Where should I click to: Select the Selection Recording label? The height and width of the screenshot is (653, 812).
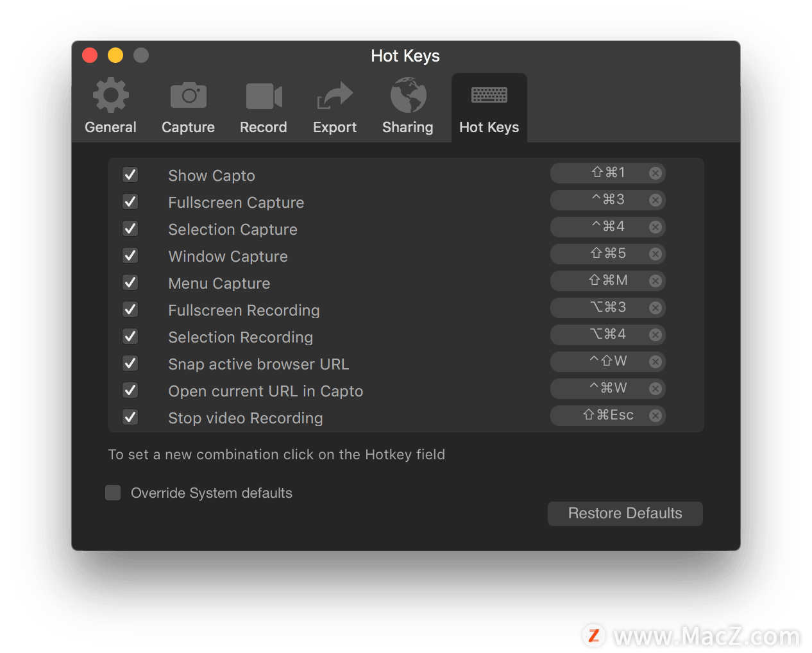(x=241, y=337)
